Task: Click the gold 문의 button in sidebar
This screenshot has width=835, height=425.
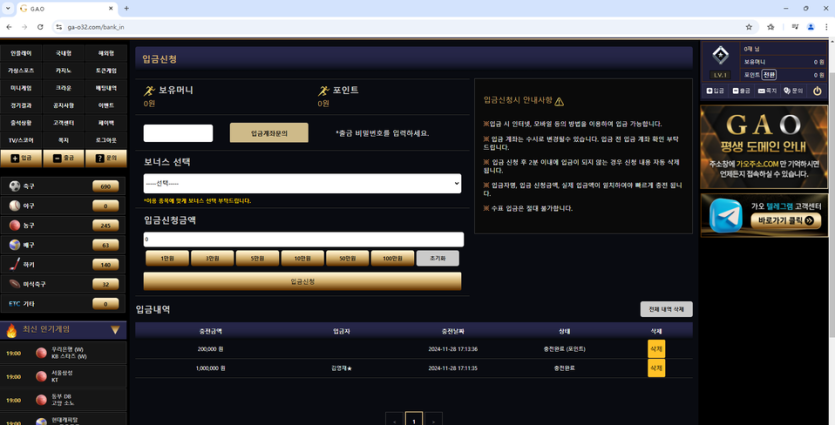Action: point(106,158)
